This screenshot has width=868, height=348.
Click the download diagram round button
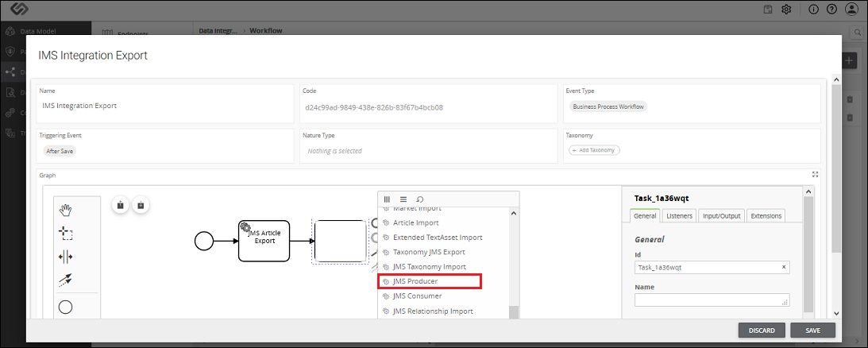coord(141,205)
